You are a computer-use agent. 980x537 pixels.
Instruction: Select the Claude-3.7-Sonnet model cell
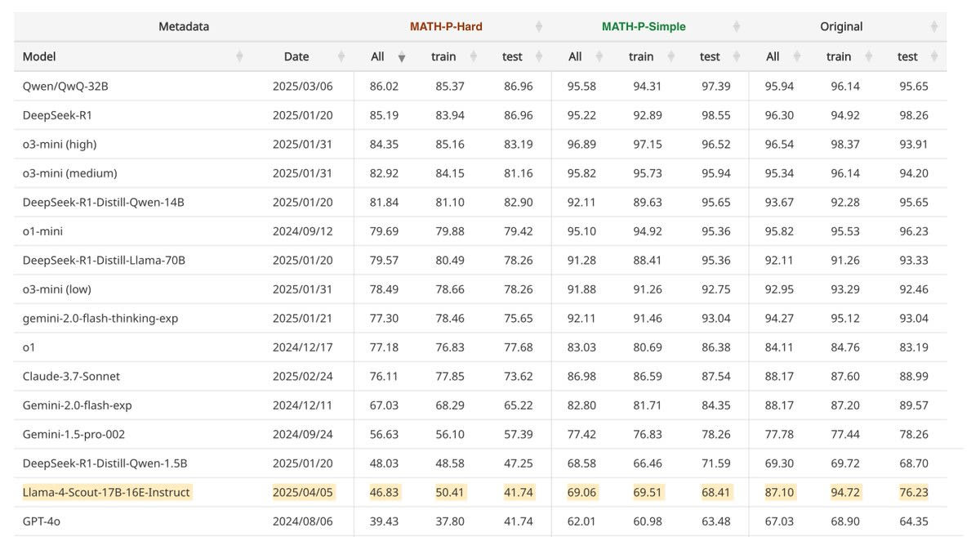(x=71, y=376)
